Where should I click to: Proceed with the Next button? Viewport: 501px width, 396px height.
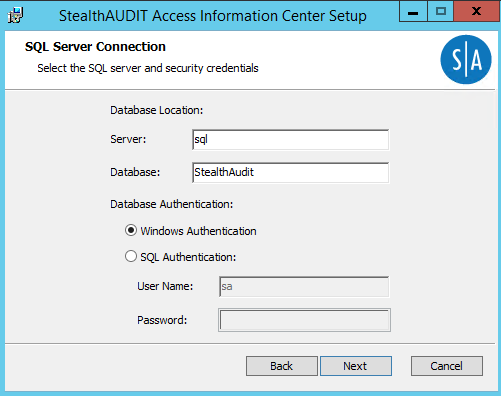click(x=356, y=366)
